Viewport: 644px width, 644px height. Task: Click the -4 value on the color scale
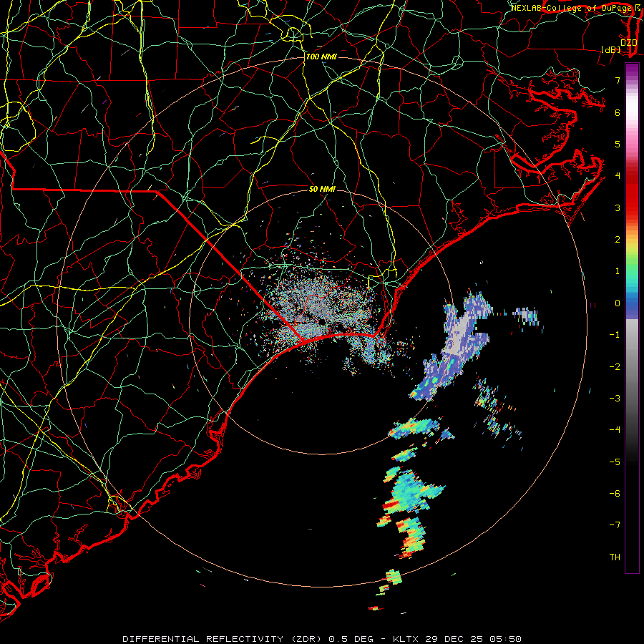615,430
